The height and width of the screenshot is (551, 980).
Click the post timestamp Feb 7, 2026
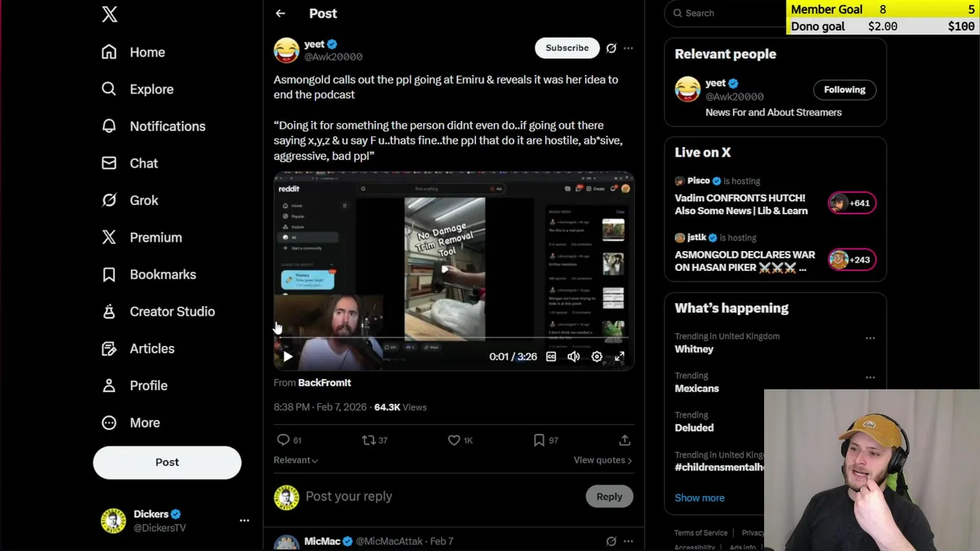(x=320, y=407)
